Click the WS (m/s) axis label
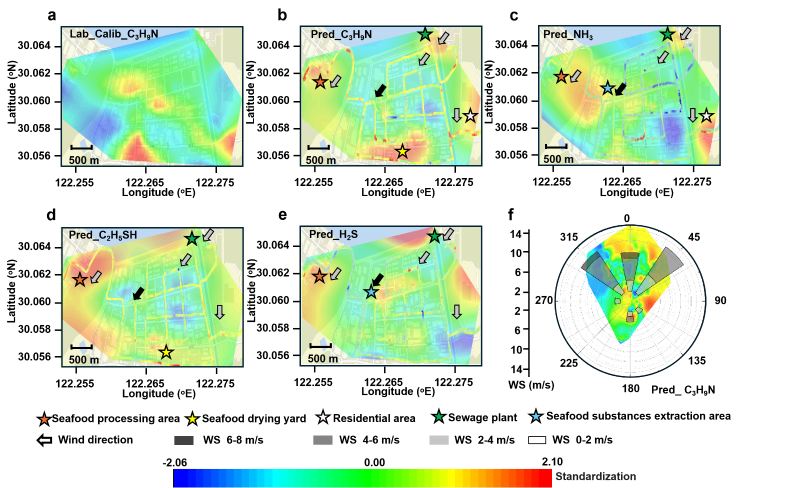 (x=531, y=384)
